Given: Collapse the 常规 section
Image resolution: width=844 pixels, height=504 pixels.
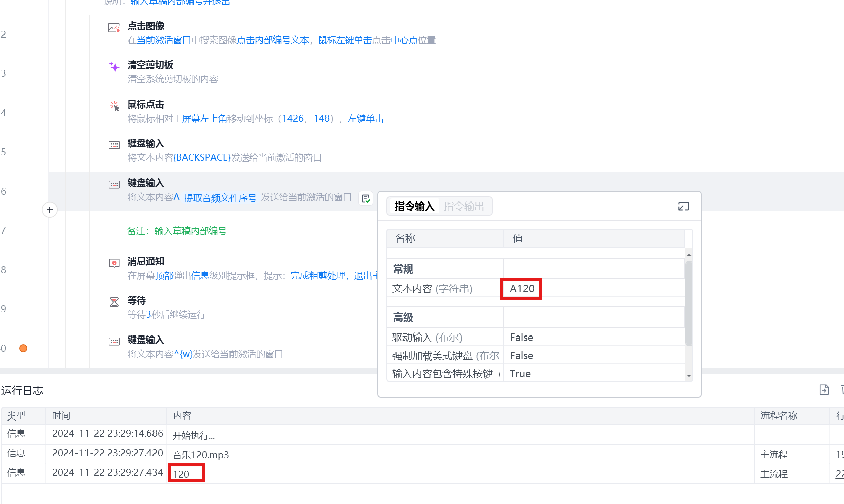Looking at the screenshot, I should [403, 269].
